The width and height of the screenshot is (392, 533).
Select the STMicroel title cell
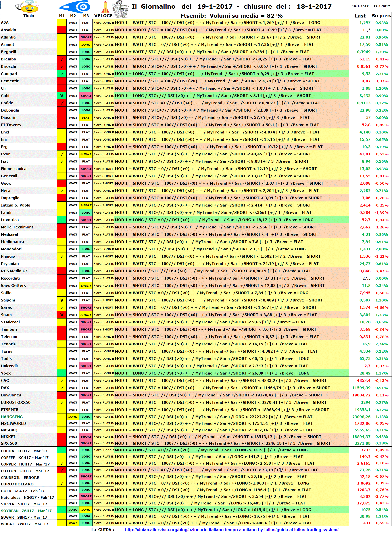click(29, 322)
